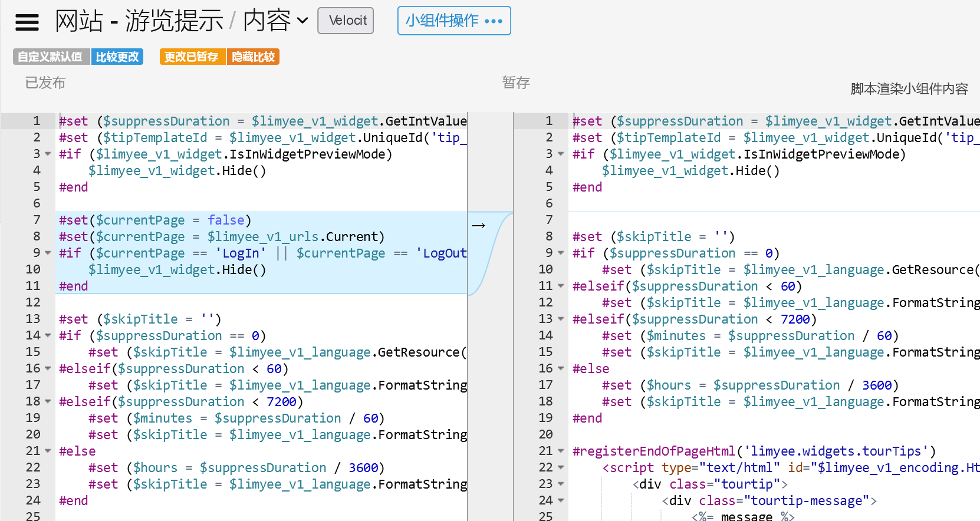Viewport: 980px width, 521px height.
Task: Open the hamburger navigation menu
Action: (x=27, y=22)
